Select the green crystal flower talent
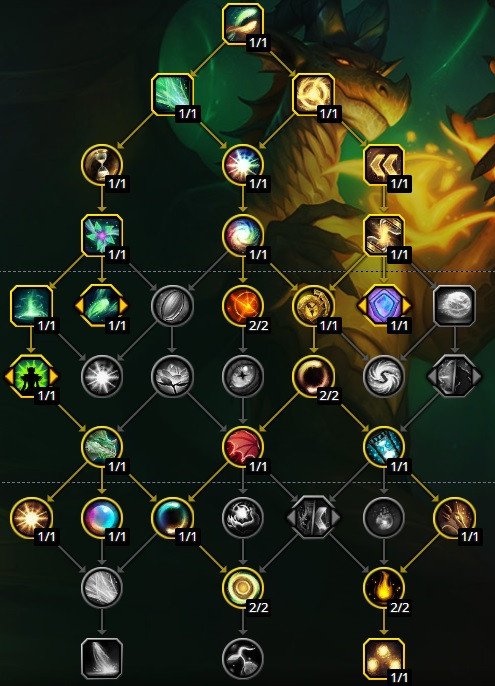Viewport: 495px width, 686px height. pyautogui.click(x=102, y=235)
